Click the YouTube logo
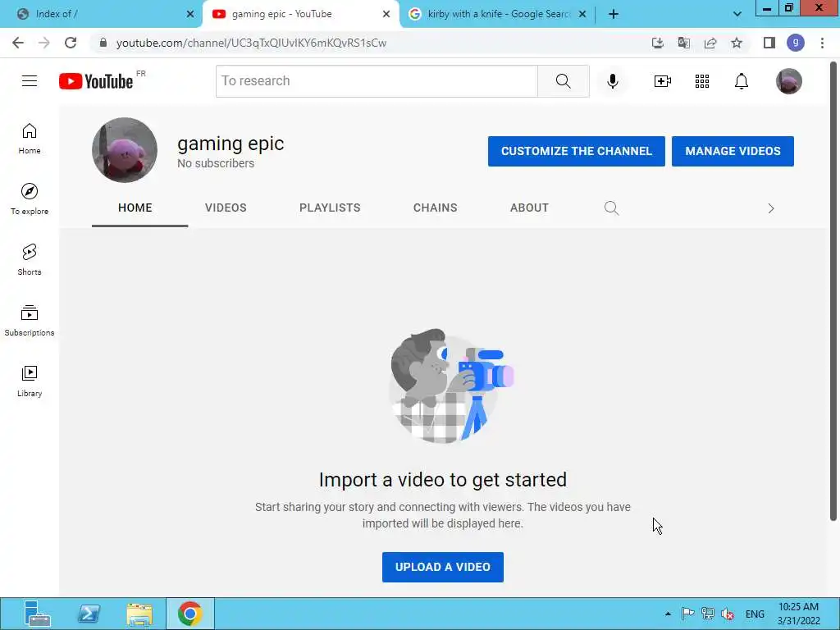Image resolution: width=840 pixels, height=630 pixels. click(96, 81)
